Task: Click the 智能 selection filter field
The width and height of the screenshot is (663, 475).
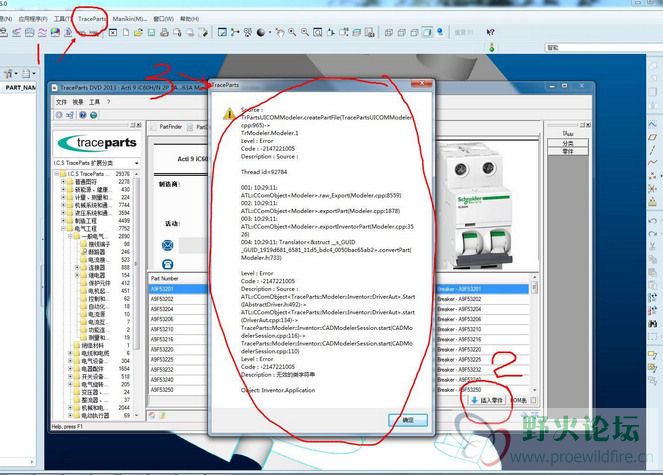Action: click(603, 47)
